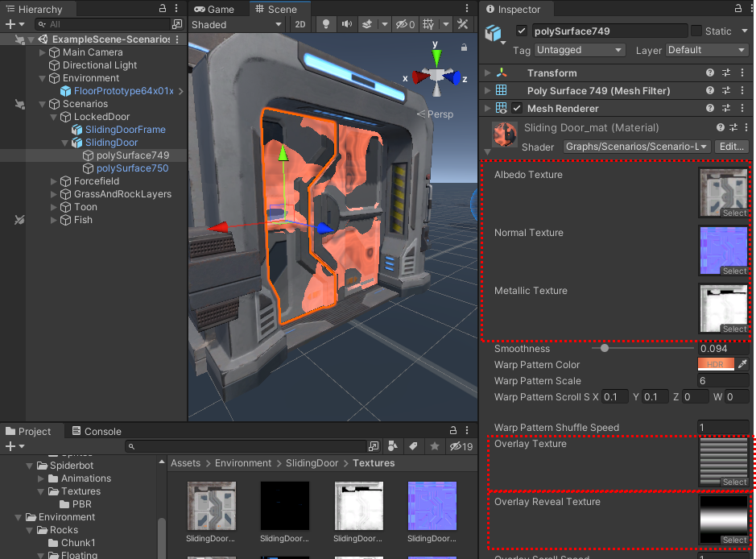This screenshot has width=756, height=559.
Task: Open the Shader selection dropdown
Action: [636, 147]
